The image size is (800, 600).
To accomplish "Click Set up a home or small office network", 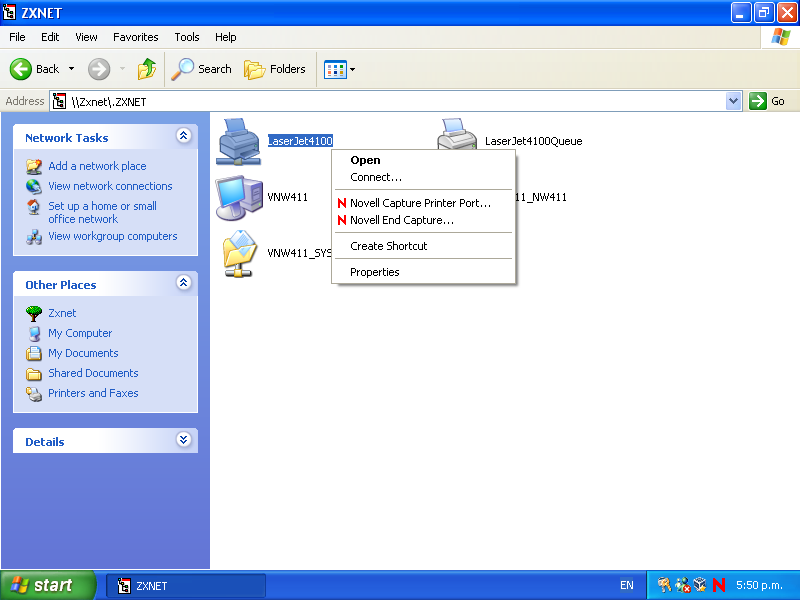I will tap(103, 213).
